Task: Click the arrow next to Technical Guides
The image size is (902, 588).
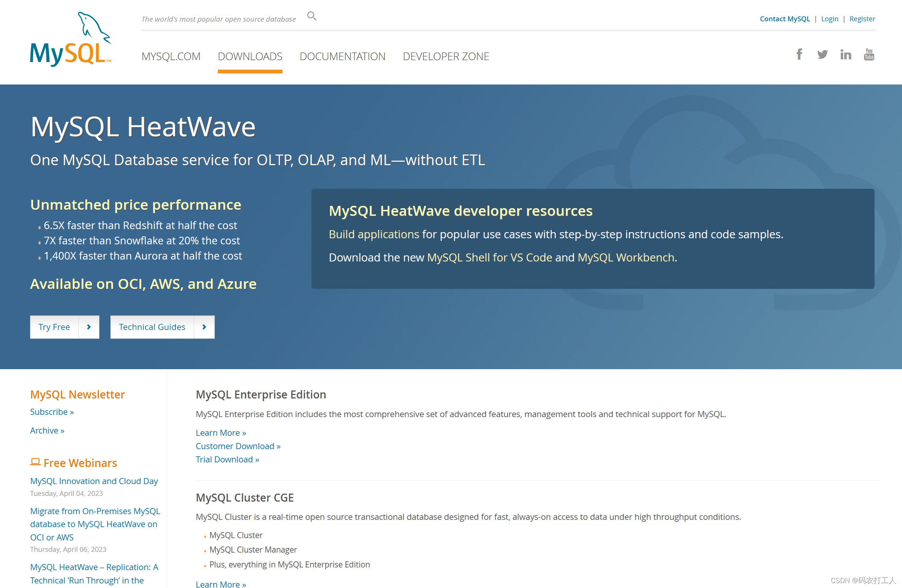Action: tap(204, 327)
